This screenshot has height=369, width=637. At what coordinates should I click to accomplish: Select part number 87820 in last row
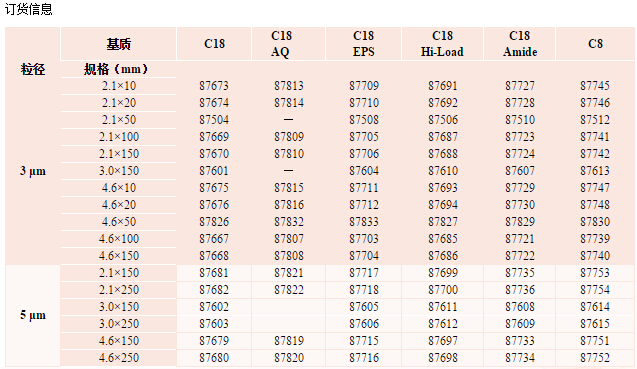point(288,358)
